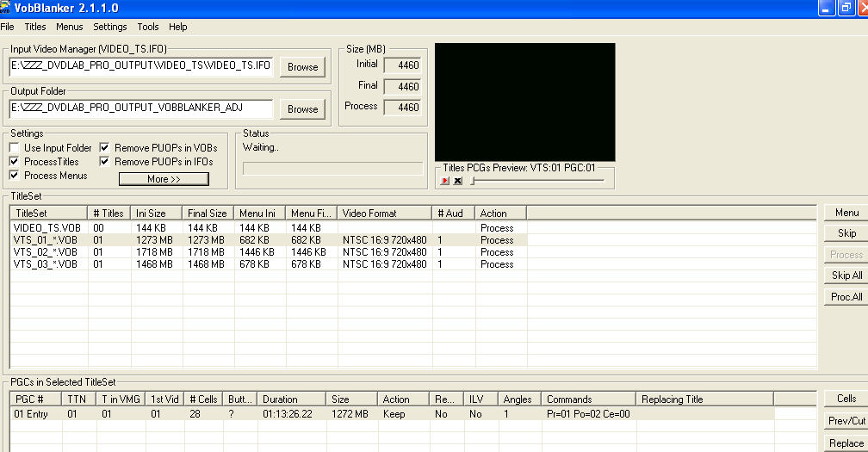Click the VobBlanker title bar app icon
The height and width of the screenshot is (452, 868).
click(x=5, y=8)
